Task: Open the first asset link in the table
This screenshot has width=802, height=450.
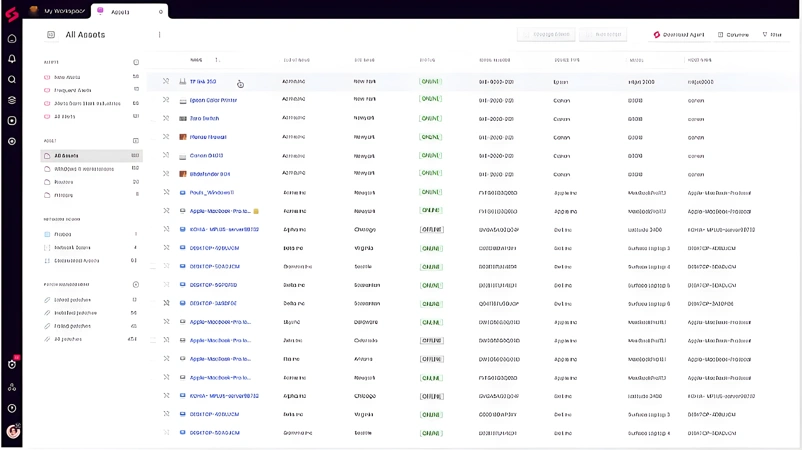Action: 203,82
